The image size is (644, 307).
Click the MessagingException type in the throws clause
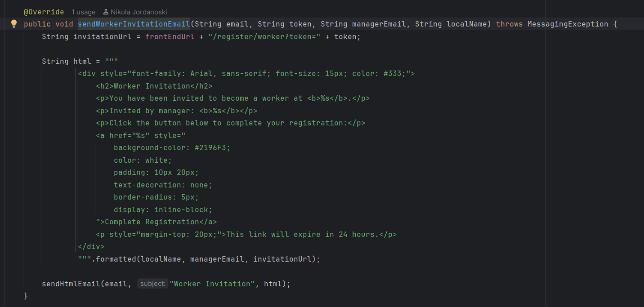click(x=567, y=24)
